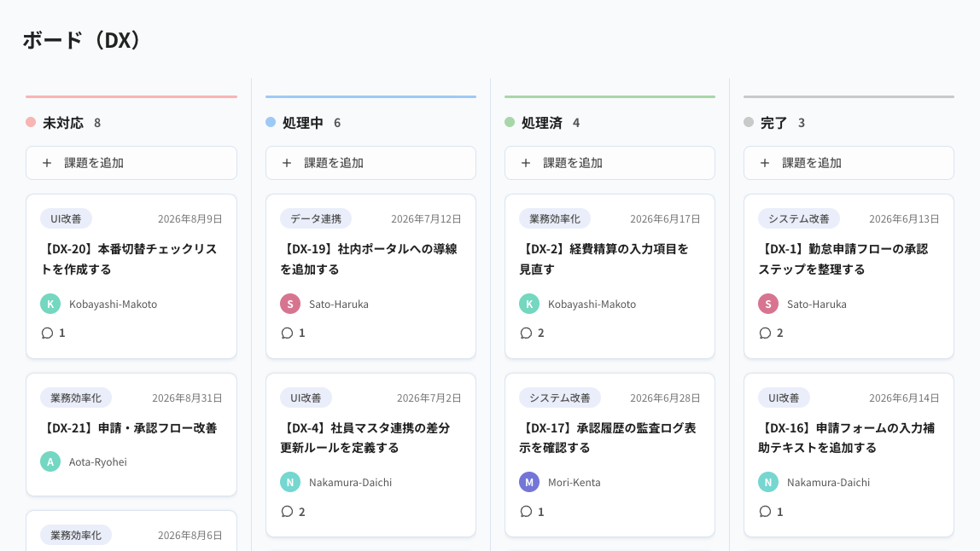Open DX-20 本番切替チェックリスト issue title

click(x=129, y=258)
